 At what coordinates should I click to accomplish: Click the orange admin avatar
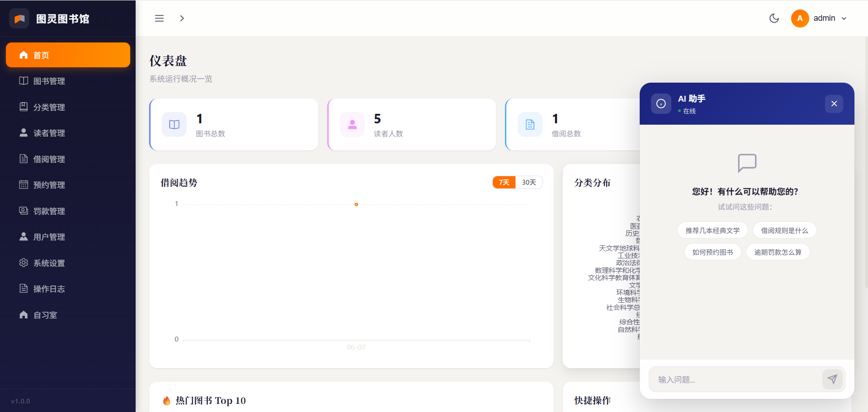(x=800, y=18)
